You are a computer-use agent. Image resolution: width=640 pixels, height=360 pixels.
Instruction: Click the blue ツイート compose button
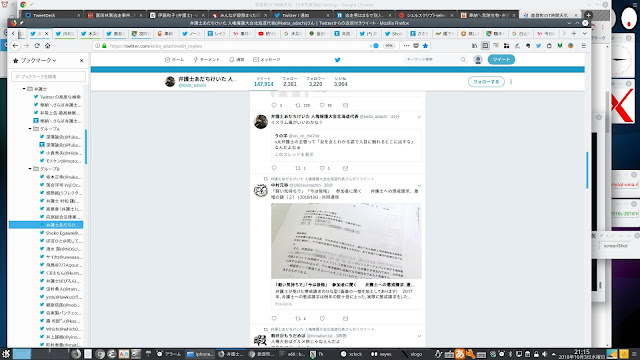point(501,60)
